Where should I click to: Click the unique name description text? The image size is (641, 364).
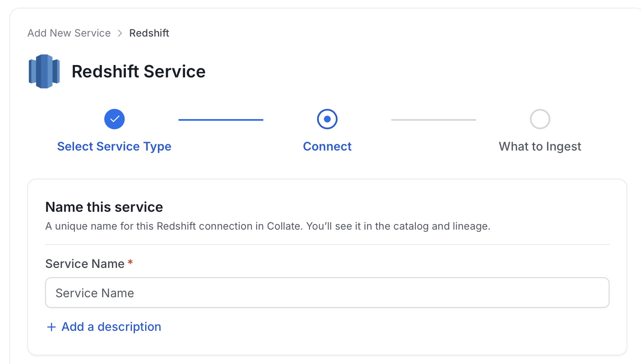click(x=268, y=226)
